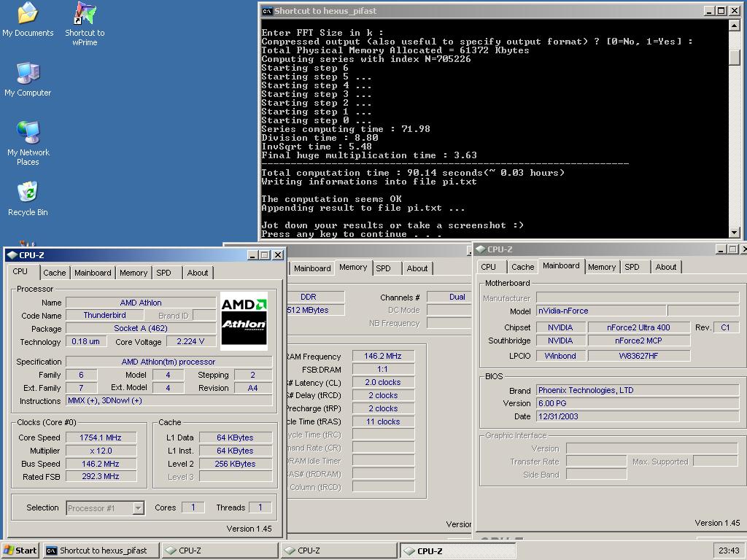Switch to the Shortcut to hexus_pifast taskbar button
747x560 pixels.
point(101,551)
